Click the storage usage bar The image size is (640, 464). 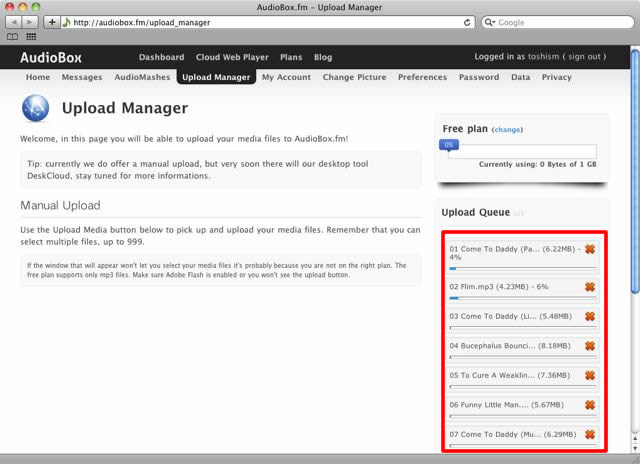pos(522,151)
